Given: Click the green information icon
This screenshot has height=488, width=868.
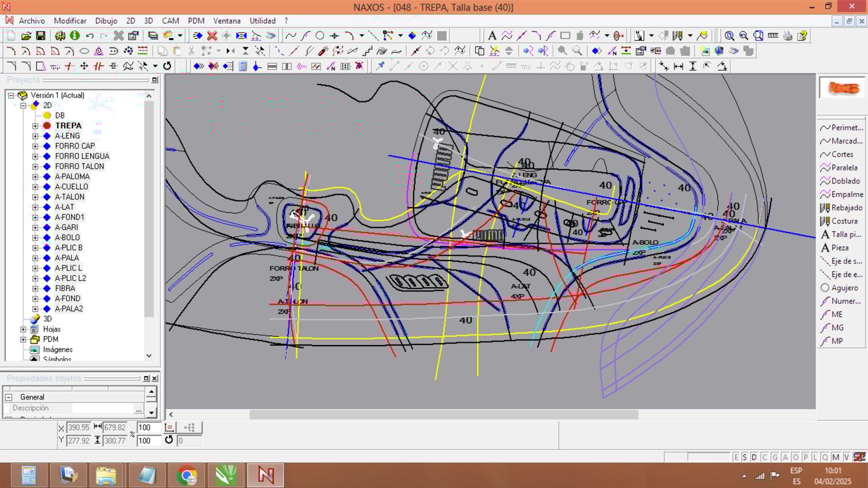Looking at the screenshot, I should tap(75, 36).
